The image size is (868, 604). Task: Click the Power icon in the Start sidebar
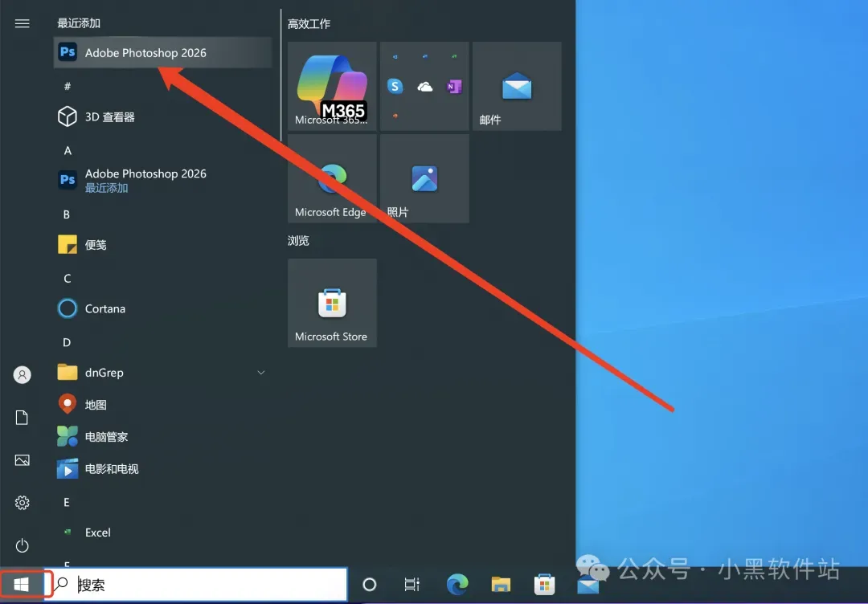point(23,546)
